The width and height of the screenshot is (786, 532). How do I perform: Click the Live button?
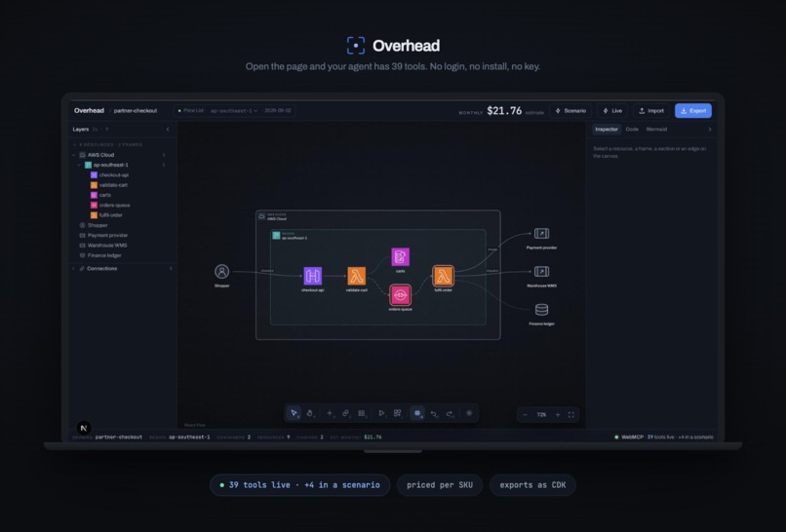point(612,111)
